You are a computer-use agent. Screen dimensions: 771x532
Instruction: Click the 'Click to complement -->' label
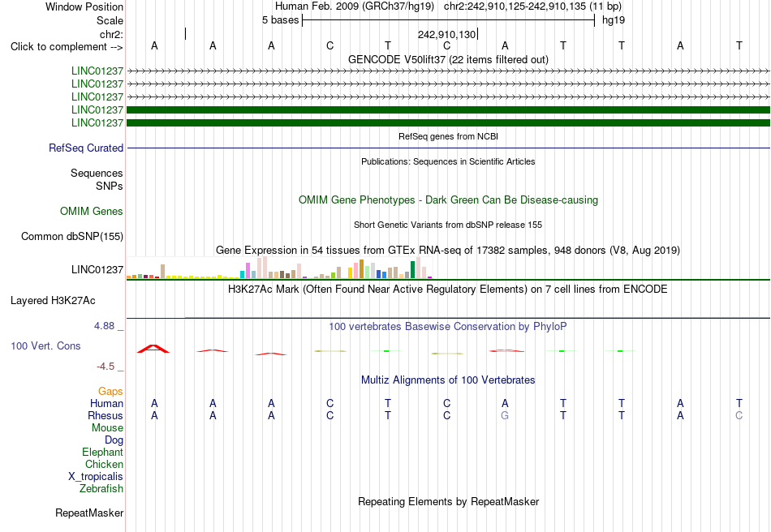pyautogui.click(x=67, y=47)
